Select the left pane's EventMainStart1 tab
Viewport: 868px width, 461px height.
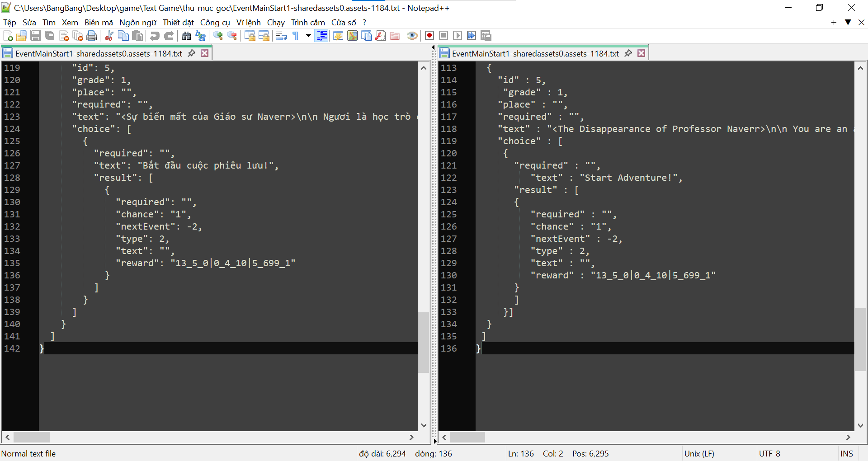pos(99,53)
